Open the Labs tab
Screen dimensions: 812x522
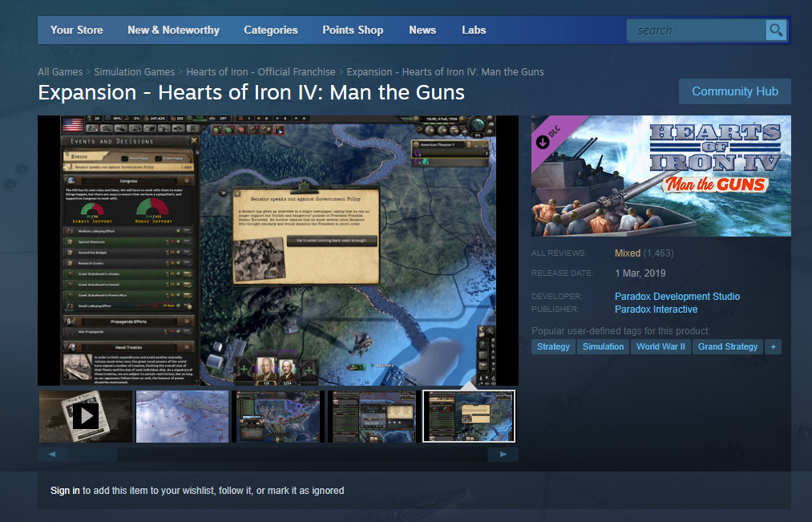pos(474,30)
